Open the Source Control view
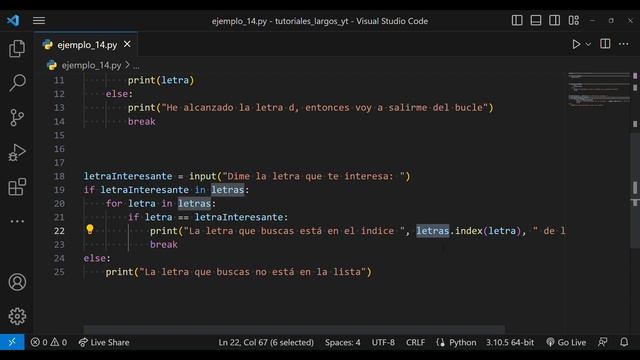640x360 pixels. 17,118
